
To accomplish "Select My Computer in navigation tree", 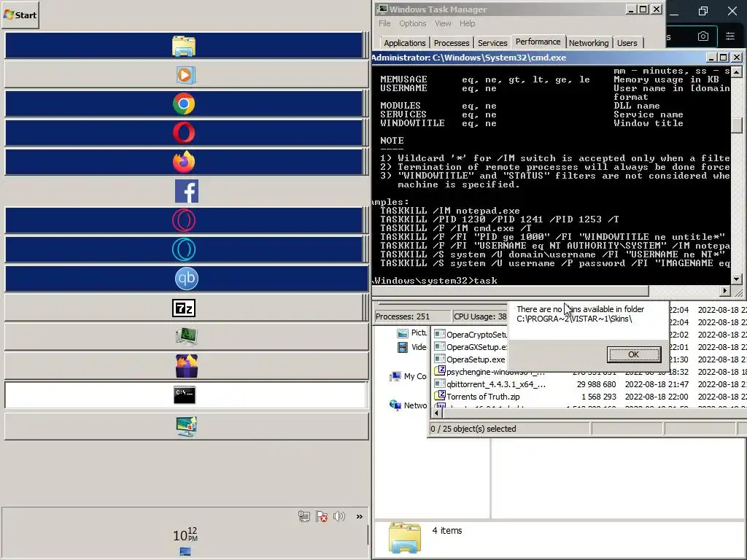I will pos(408,376).
